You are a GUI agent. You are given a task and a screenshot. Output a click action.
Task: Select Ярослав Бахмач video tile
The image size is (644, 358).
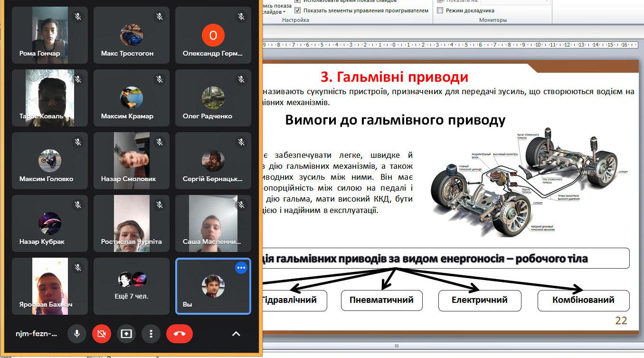50,286
